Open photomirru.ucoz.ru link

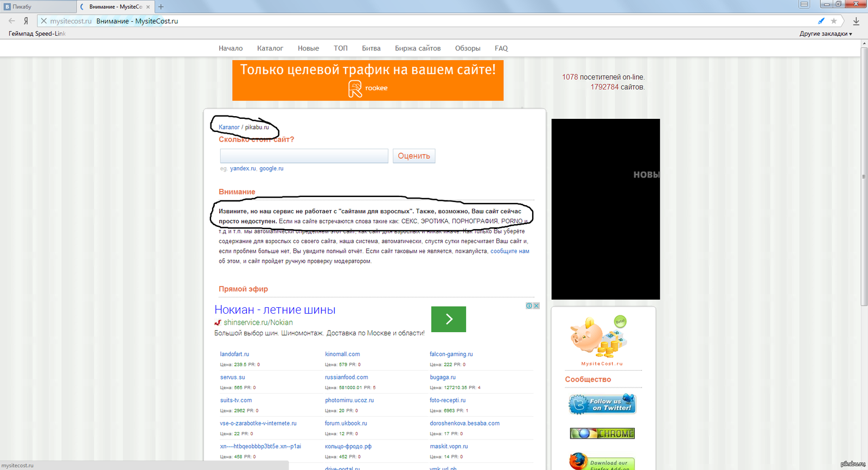(349, 401)
